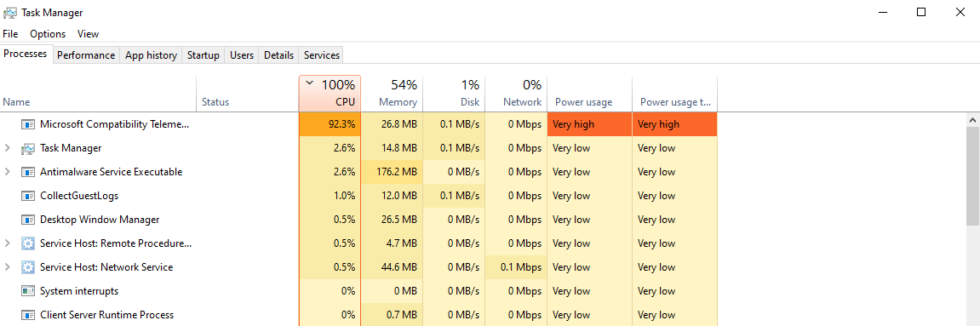Select the Service Host: Network Service gear icon

tap(27, 266)
